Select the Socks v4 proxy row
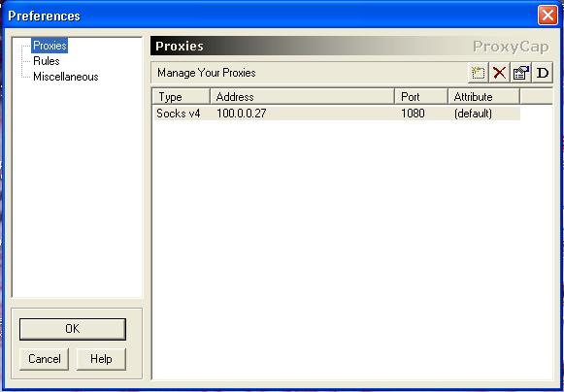 (337, 114)
